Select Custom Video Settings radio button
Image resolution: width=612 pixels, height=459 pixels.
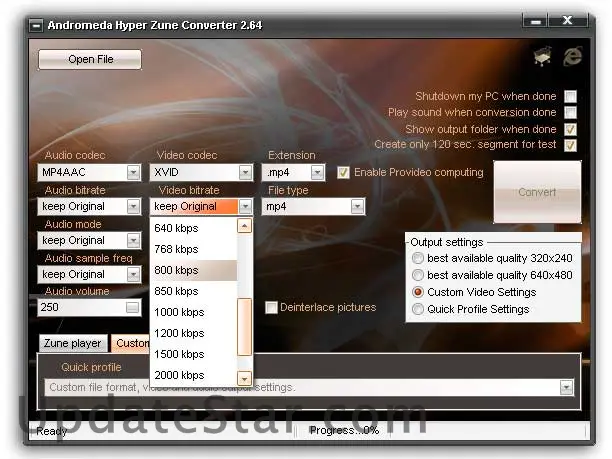pyautogui.click(x=418, y=292)
